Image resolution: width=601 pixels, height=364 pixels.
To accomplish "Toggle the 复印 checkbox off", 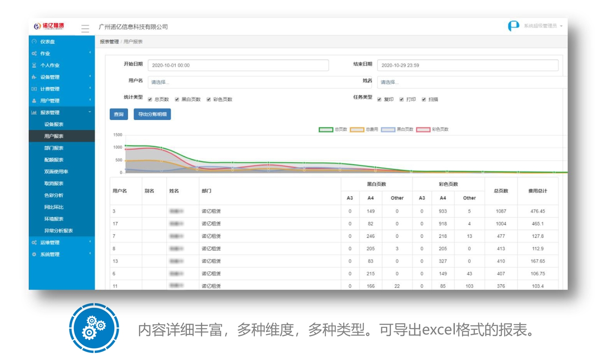I will tap(378, 99).
